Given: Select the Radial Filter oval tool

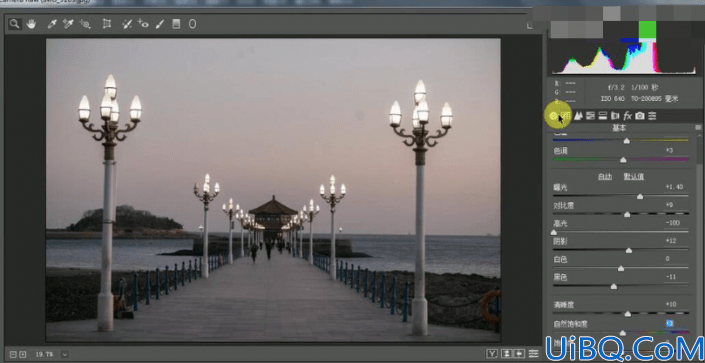Looking at the screenshot, I should (192, 24).
